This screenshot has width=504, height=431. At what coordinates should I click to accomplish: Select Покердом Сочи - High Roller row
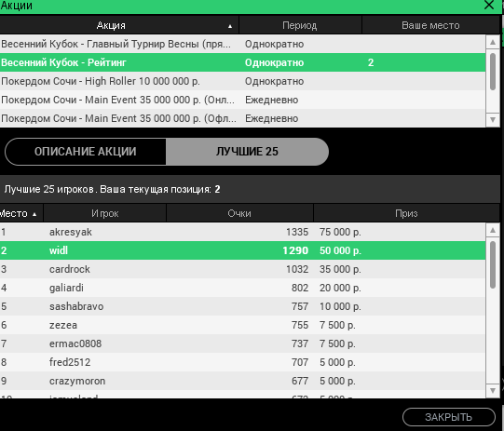(x=242, y=81)
